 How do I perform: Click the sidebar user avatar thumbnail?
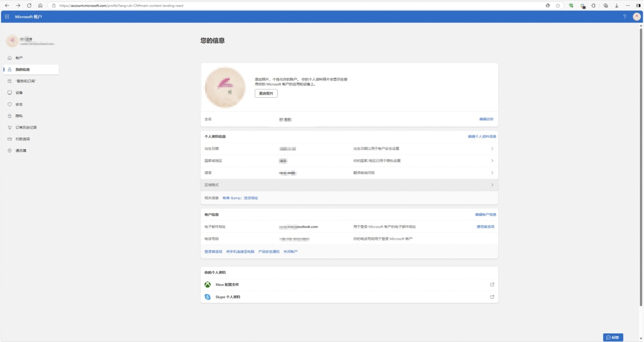point(12,41)
